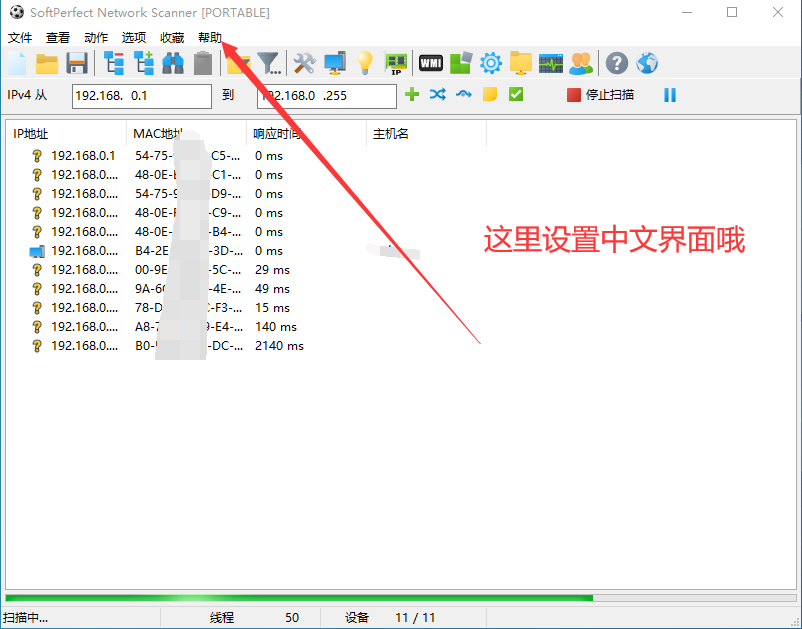Open the 选项 menu

(134, 38)
